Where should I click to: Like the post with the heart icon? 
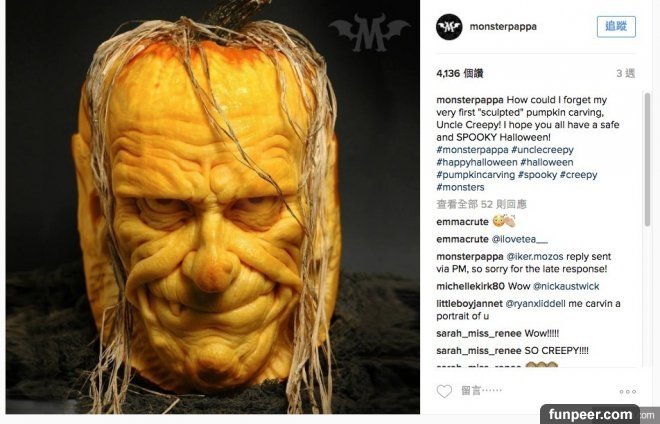[444, 391]
